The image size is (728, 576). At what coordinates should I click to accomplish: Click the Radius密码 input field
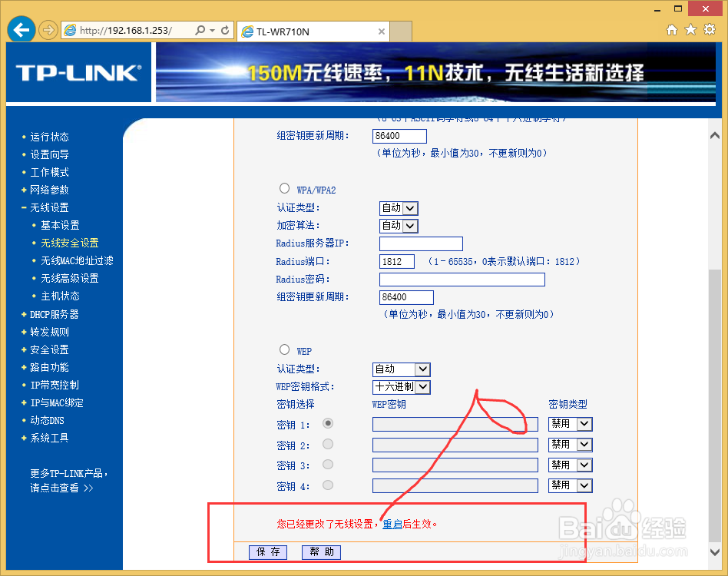tap(462, 280)
